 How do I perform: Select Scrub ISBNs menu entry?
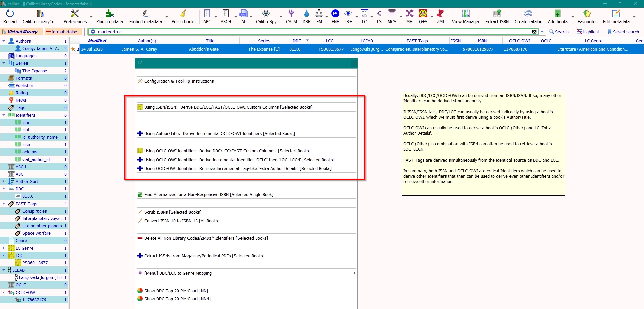pos(246,212)
